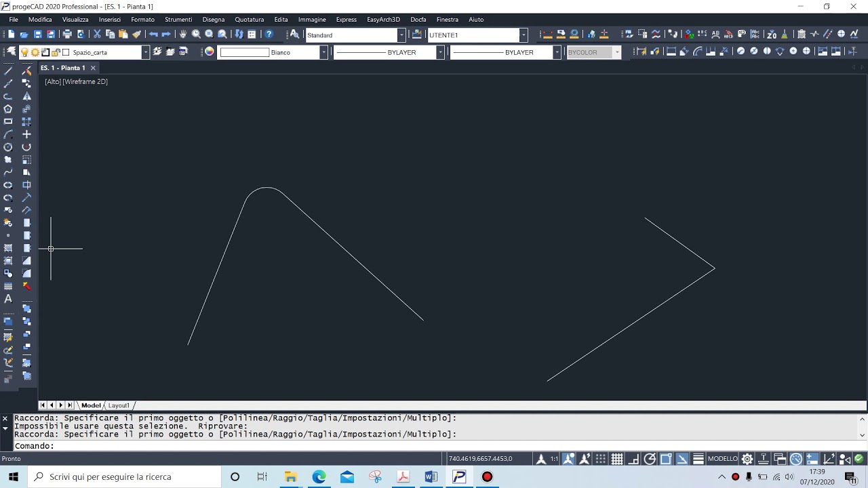868x488 pixels.
Task: Toggle Ortho mode in status bar
Action: point(633,459)
